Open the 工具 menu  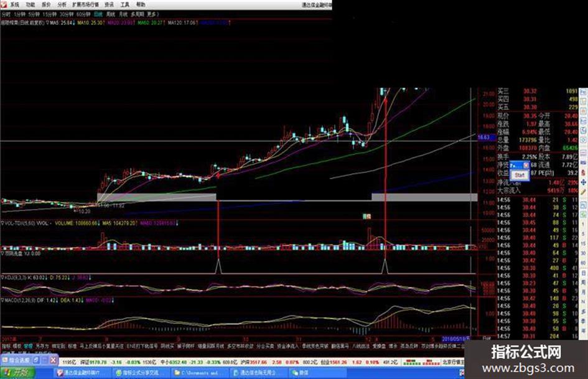pyautogui.click(x=125, y=4)
